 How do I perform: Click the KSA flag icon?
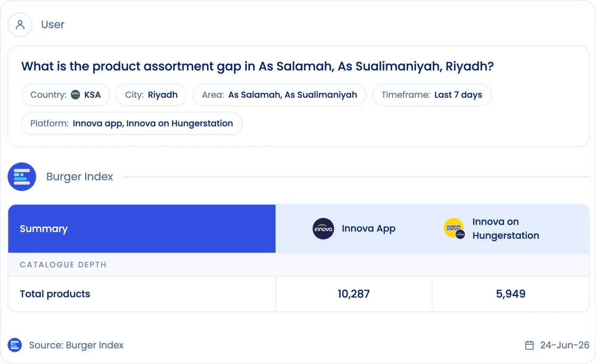pos(76,95)
